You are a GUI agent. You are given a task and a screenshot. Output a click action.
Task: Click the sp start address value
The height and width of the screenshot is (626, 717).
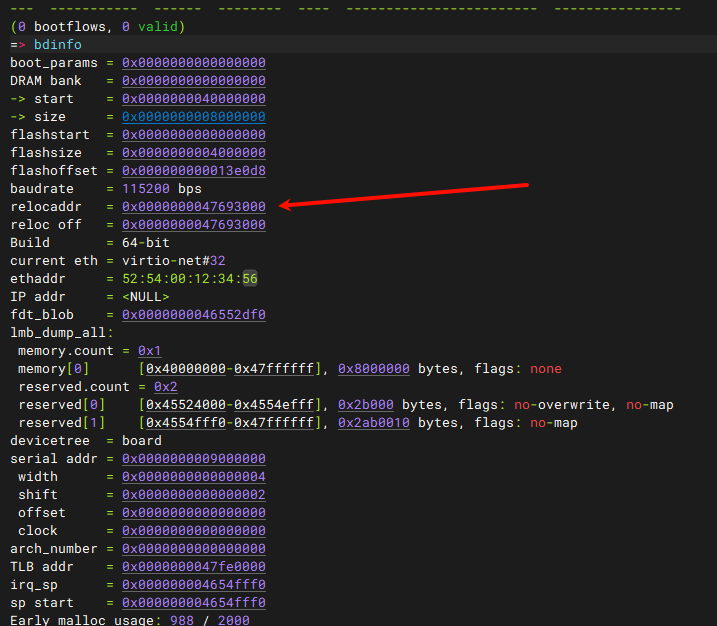coord(194,603)
